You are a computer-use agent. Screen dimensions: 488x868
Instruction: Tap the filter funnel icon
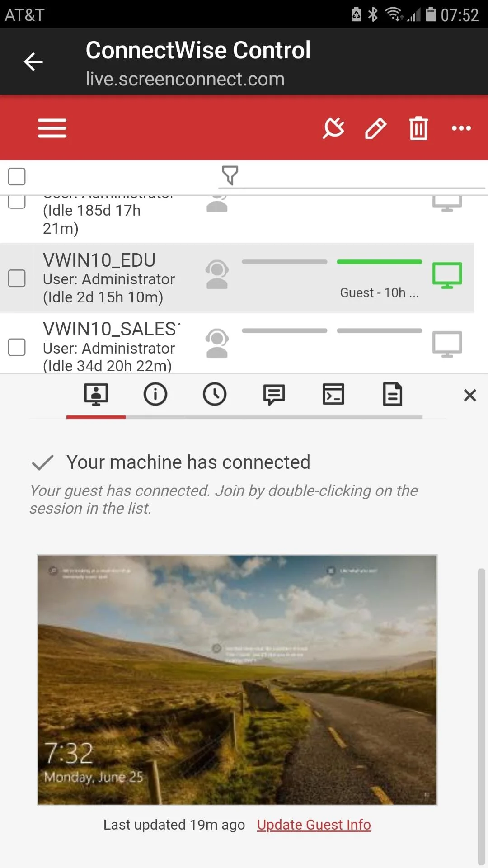click(230, 175)
